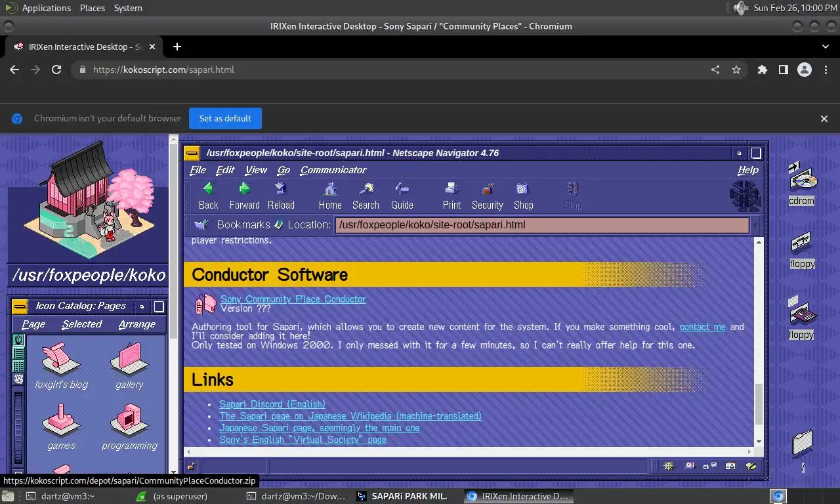Click the Netscape throbber logo
This screenshot has width=840, height=504.
[x=745, y=196]
